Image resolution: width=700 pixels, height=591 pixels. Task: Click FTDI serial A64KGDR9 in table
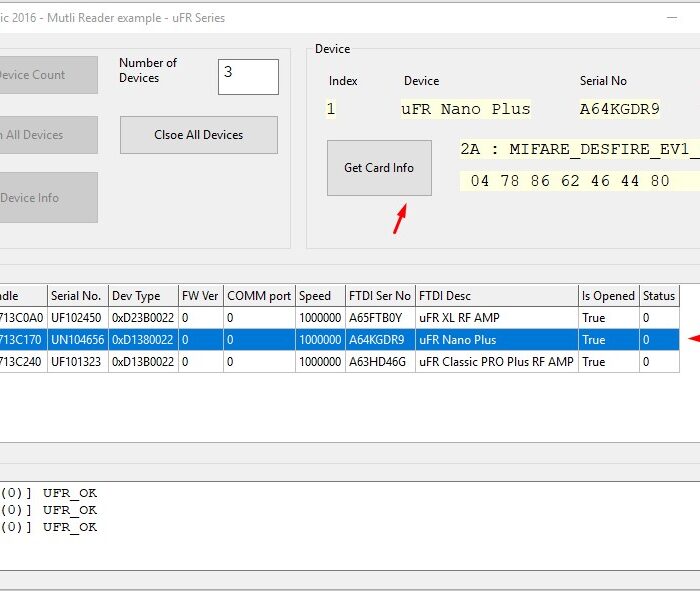[380, 340]
